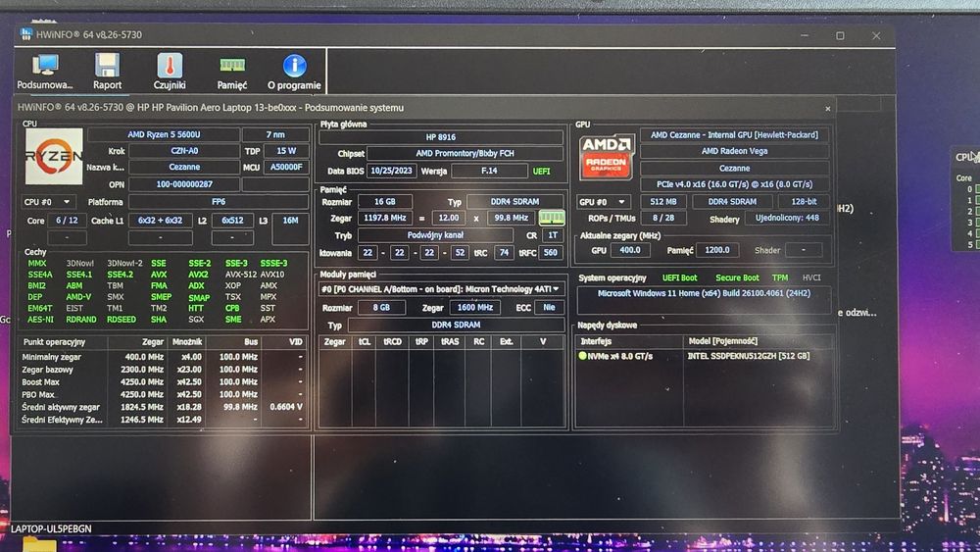Image resolution: width=980 pixels, height=552 pixels.
Task: Click the 512 MB GPU memory value
Action: [663, 202]
